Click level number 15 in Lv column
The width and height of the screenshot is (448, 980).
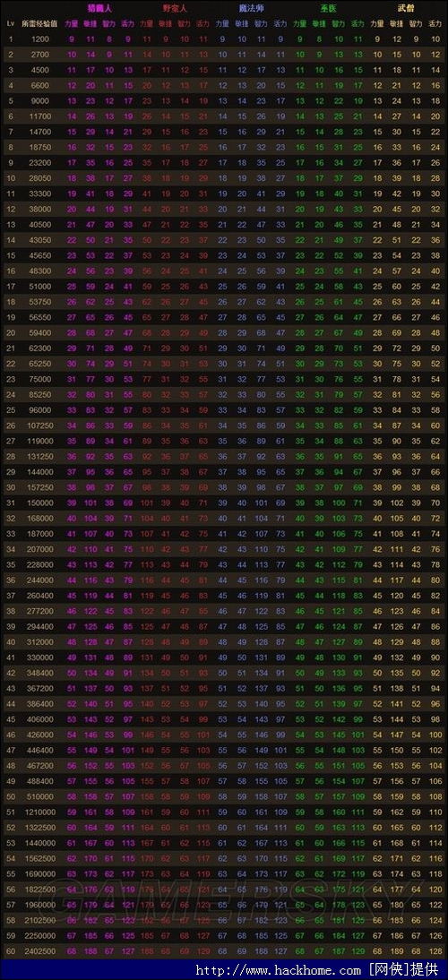point(10,255)
